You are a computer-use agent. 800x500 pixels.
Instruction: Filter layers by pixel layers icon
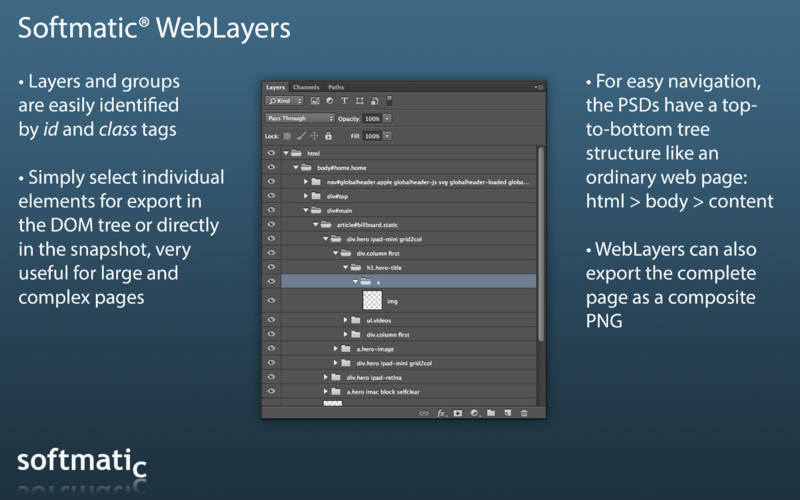tap(315, 101)
